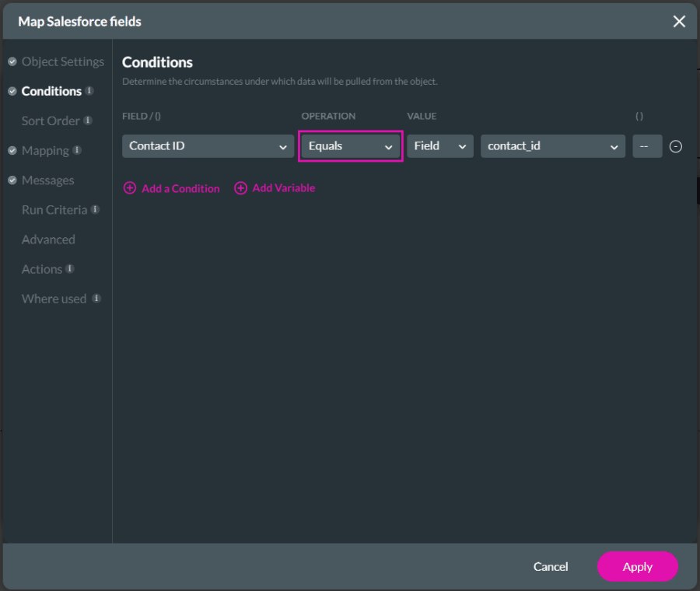
Task: Click the info icon next to Mapping
Action: coord(77,150)
